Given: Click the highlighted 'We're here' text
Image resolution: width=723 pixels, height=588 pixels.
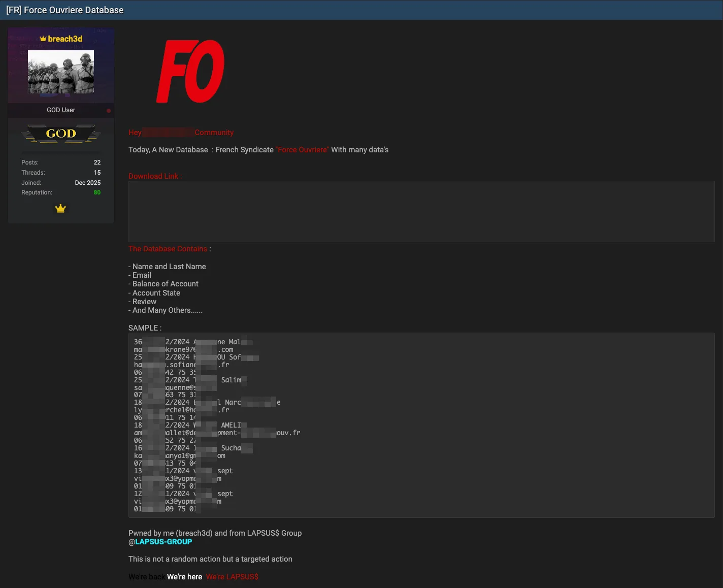Looking at the screenshot, I should pos(184,576).
